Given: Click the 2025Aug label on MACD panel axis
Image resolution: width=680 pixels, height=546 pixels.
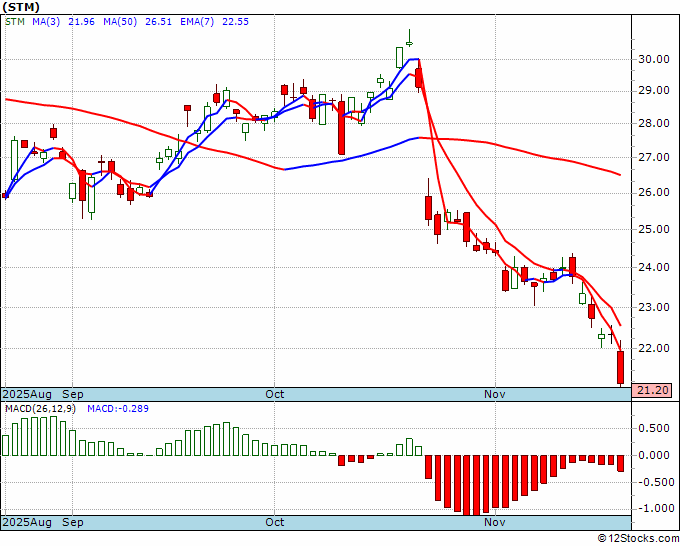Looking at the screenshot, I should point(27,522).
